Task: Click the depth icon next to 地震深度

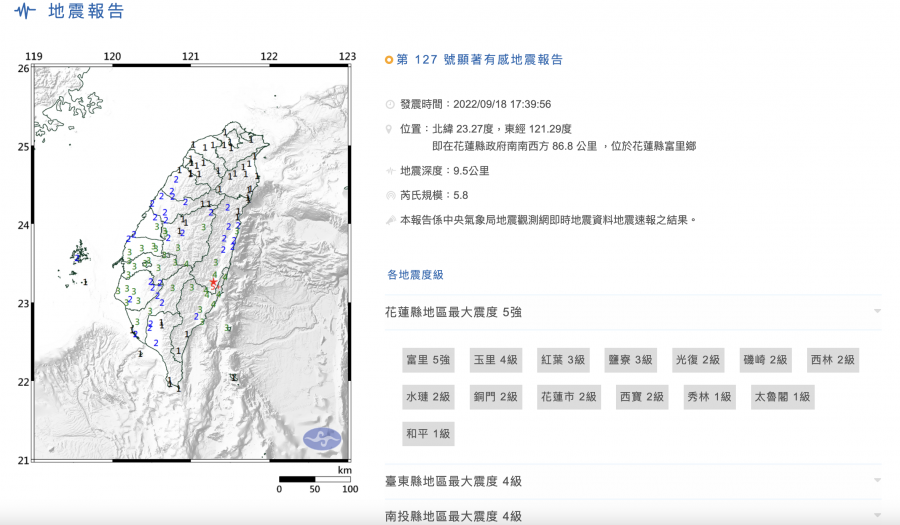Action: (x=390, y=171)
